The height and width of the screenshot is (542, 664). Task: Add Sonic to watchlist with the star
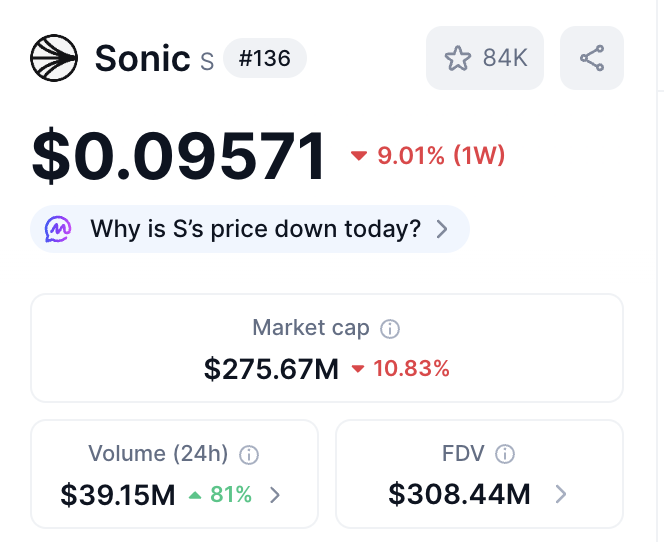click(x=457, y=58)
